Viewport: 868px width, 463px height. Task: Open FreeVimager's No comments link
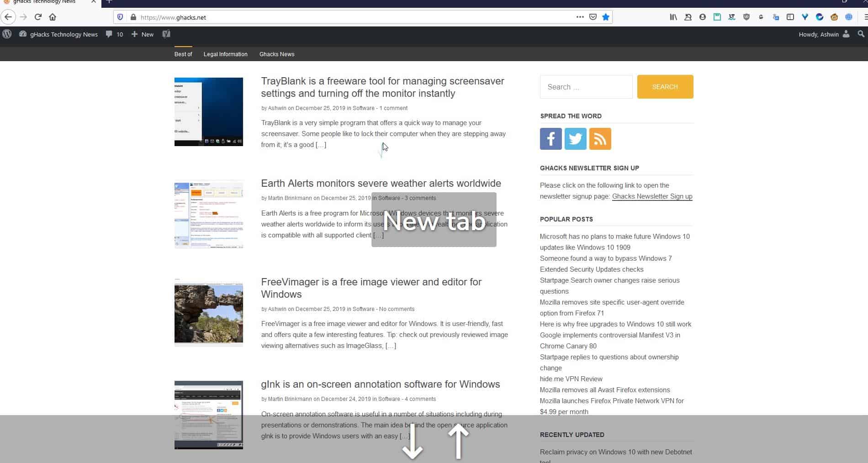(397, 309)
